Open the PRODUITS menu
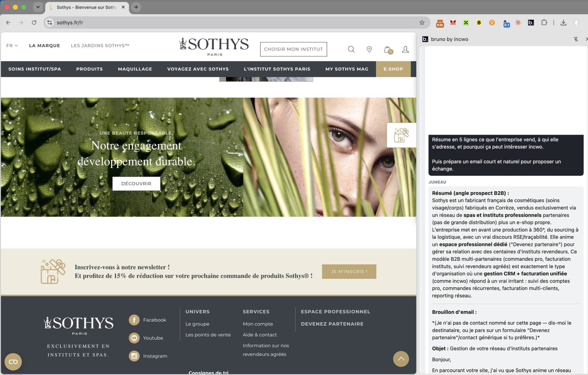 [89, 69]
